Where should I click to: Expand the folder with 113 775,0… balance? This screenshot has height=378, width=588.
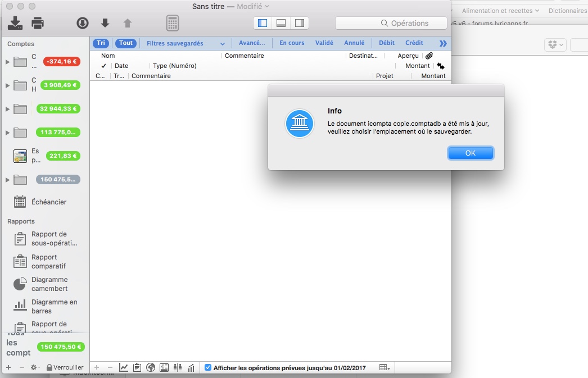tap(7, 133)
